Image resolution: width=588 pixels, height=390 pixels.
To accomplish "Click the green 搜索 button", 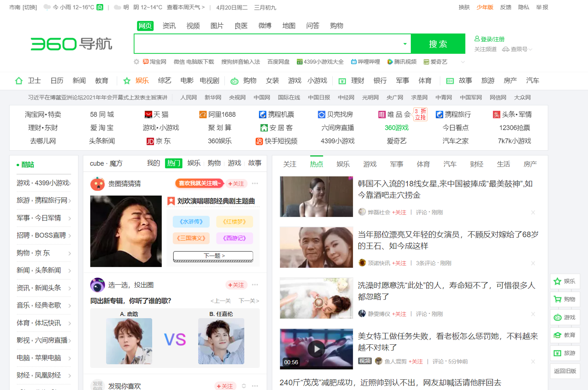I will 438,44.
